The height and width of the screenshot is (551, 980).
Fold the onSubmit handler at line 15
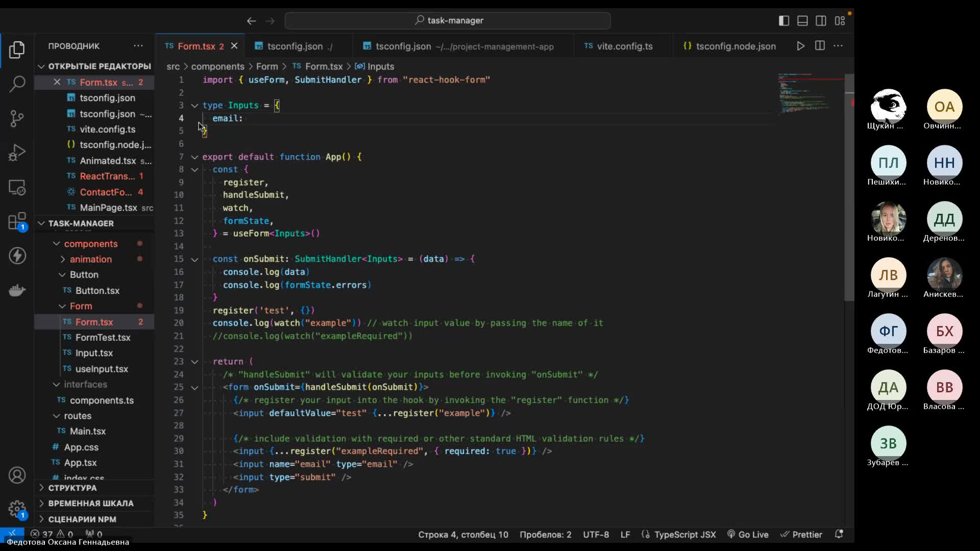(x=194, y=260)
